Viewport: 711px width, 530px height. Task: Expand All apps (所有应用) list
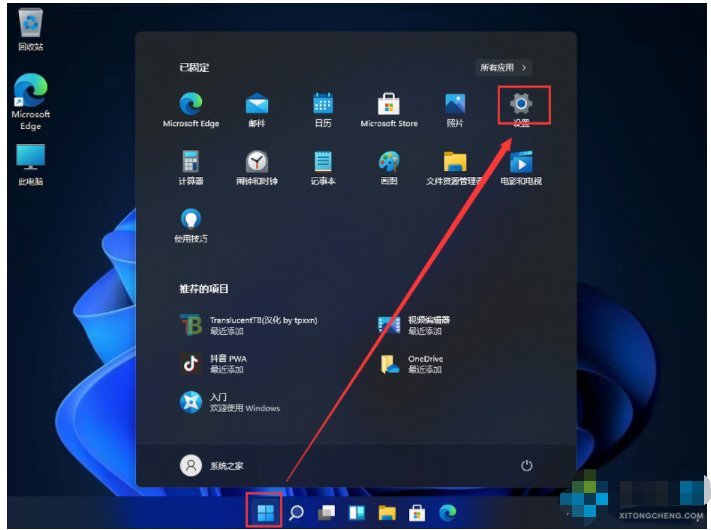pyautogui.click(x=503, y=68)
